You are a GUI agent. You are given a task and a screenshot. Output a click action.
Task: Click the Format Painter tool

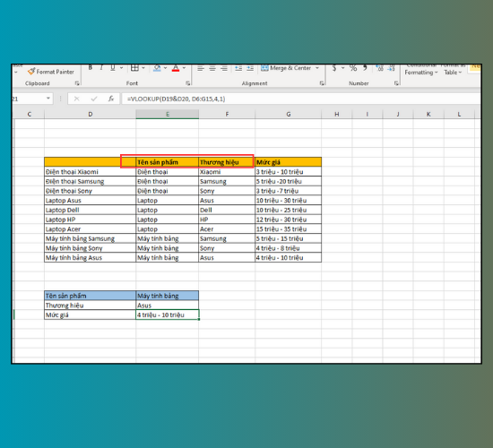click(x=51, y=72)
